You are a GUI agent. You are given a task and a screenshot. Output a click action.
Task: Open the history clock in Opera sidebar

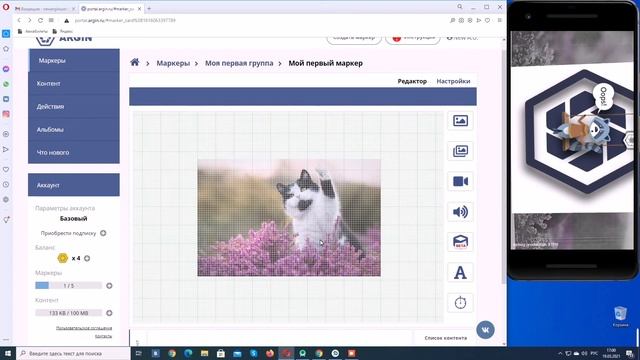tap(6, 184)
